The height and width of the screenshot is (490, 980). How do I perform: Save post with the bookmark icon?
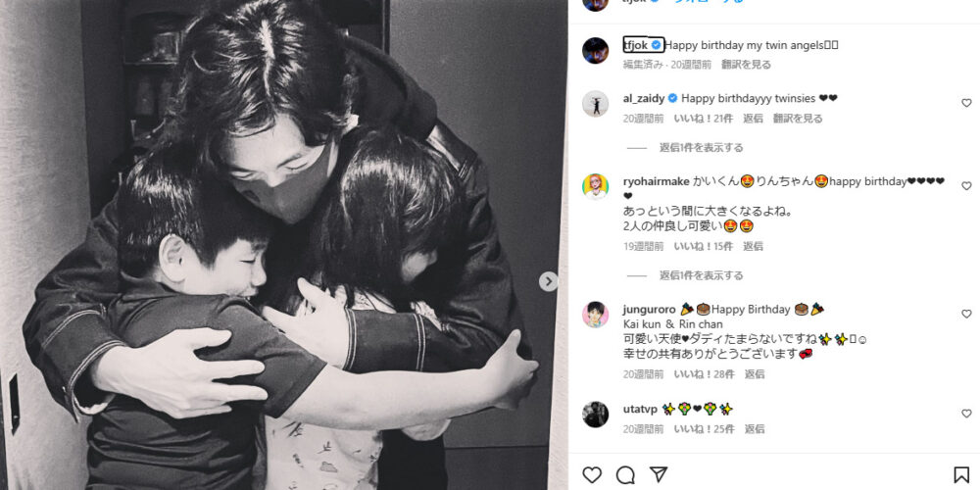click(x=961, y=475)
